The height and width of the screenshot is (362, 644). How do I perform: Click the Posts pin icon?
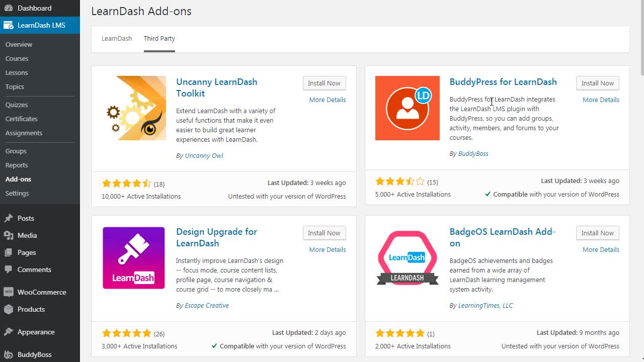(x=9, y=218)
